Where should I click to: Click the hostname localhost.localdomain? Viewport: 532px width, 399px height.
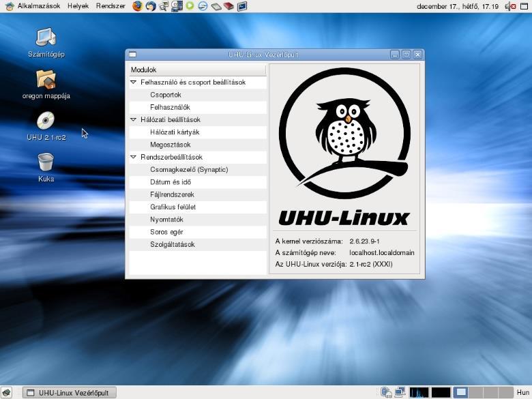(x=382, y=253)
